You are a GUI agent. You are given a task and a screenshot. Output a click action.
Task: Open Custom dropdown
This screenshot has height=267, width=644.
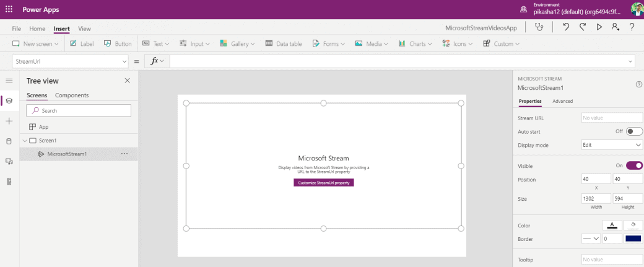[x=502, y=43]
